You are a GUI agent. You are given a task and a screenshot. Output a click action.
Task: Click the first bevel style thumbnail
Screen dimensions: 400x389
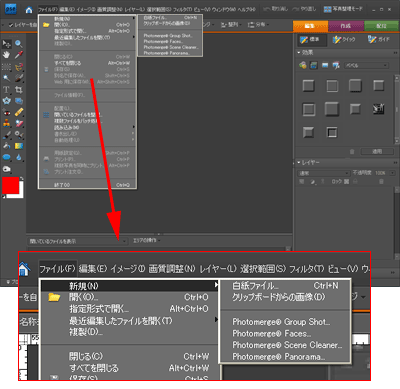tap(308, 86)
